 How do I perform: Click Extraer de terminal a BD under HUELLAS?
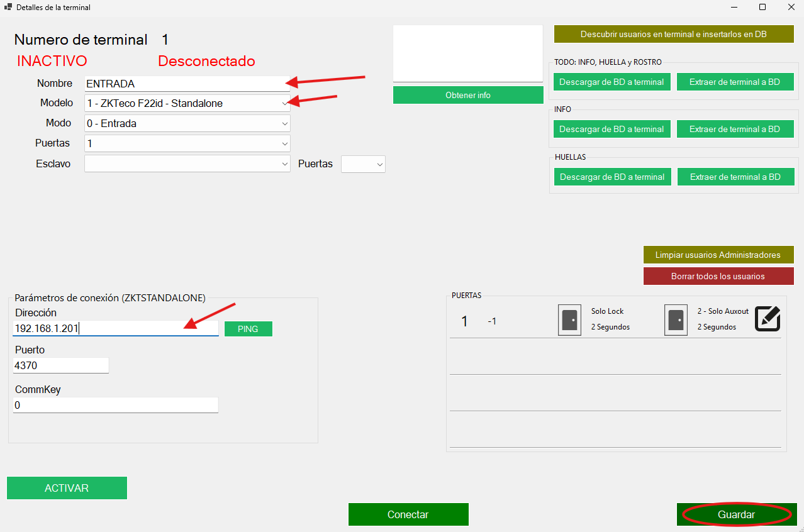pos(735,177)
